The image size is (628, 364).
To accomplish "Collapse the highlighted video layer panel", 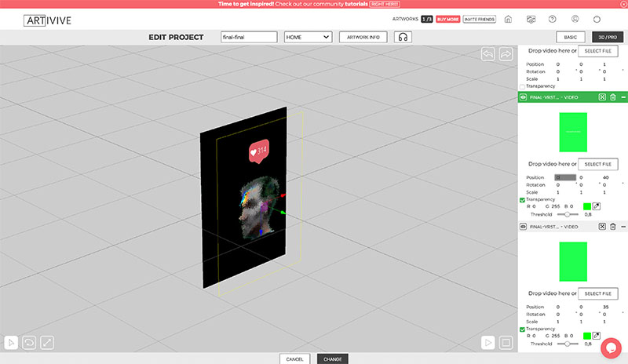I will click(x=623, y=96).
